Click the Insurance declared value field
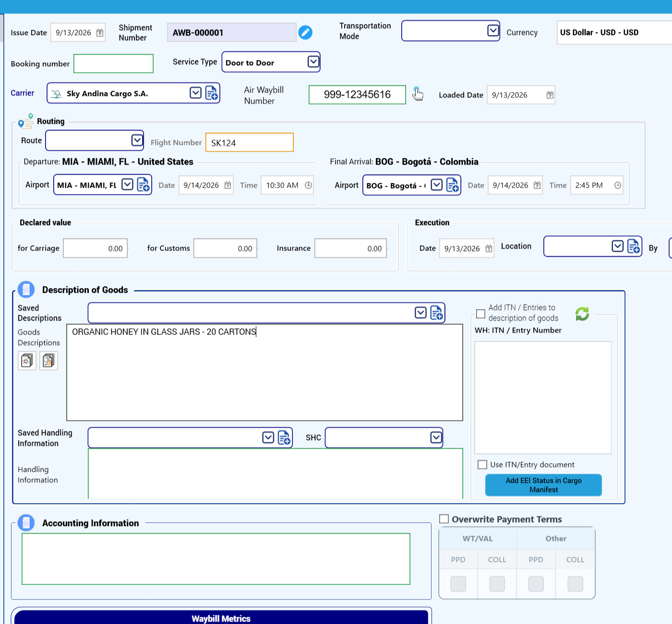672x624 pixels. [351, 248]
